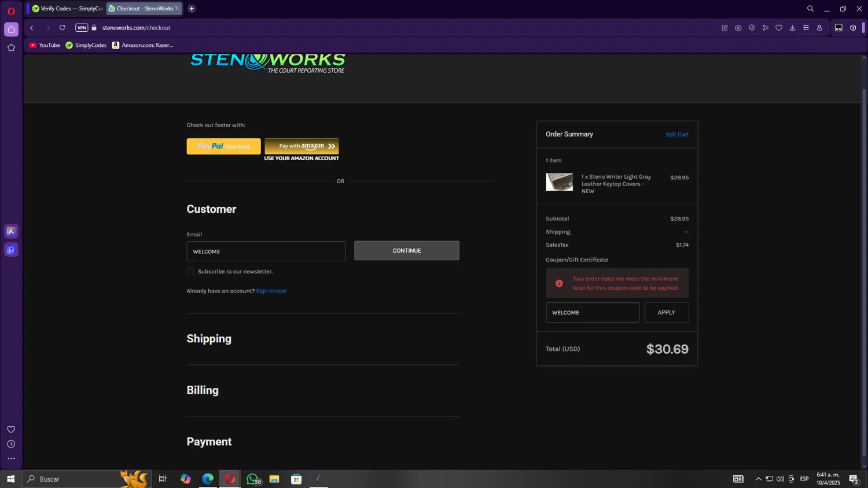The image size is (868, 488).
Task: Reload the checkout page
Action: 62,28
